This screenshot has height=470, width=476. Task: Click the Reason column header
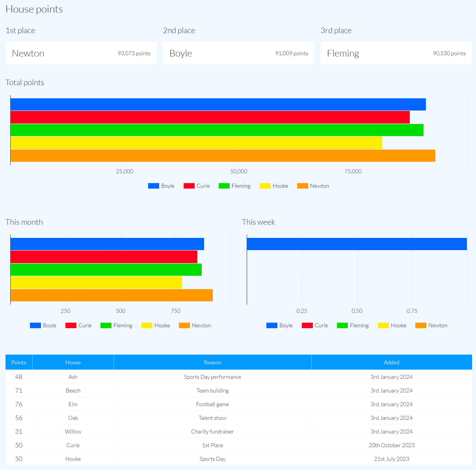[213, 362]
